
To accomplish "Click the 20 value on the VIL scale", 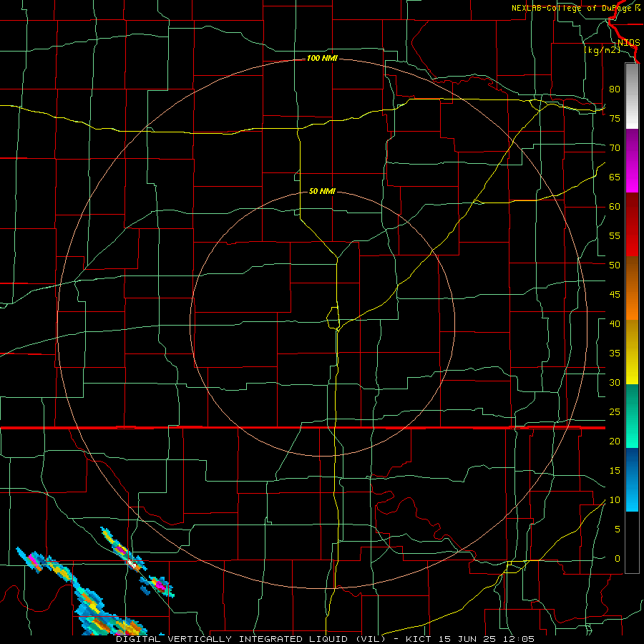I will pyautogui.click(x=615, y=441).
